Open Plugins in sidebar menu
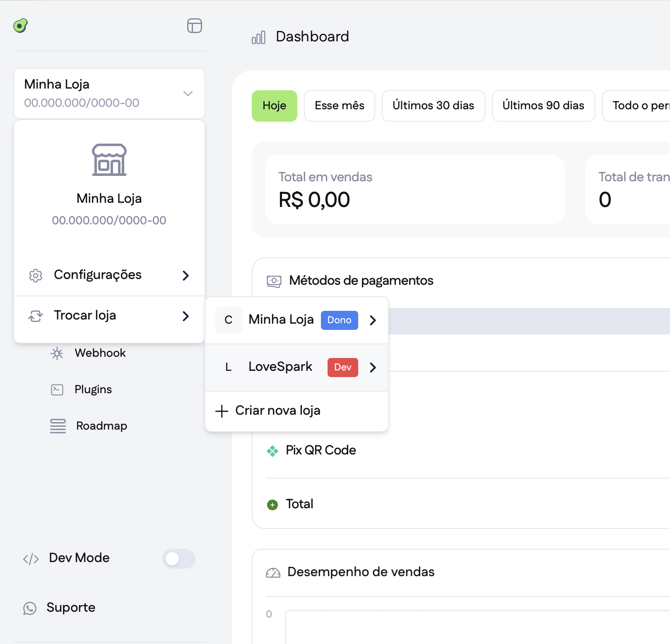 pos(93,389)
